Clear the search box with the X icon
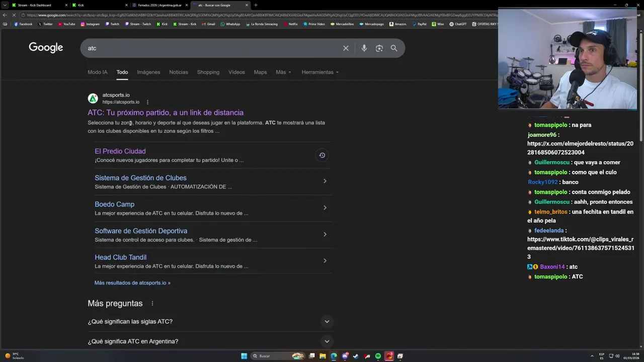 point(346,48)
